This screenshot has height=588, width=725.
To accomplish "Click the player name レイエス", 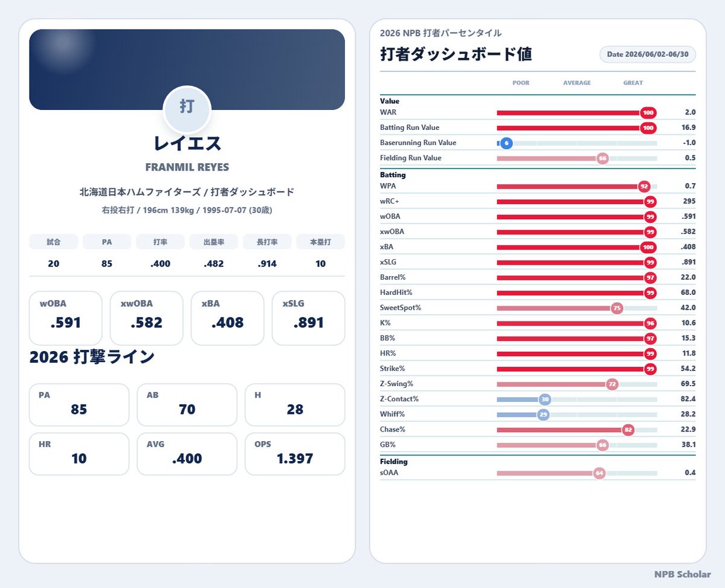I will pos(187,144).
